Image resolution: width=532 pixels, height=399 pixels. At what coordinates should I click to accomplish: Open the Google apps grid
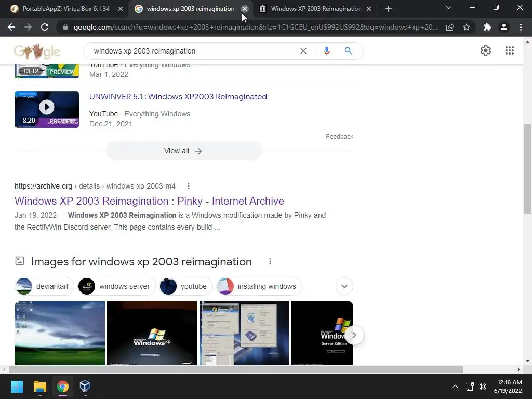point(510,50)
